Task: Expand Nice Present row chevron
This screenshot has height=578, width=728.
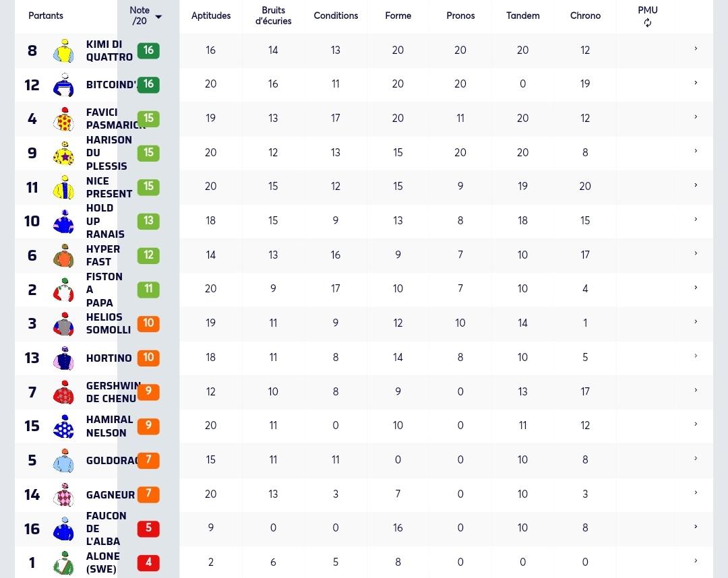Action: 696,185
